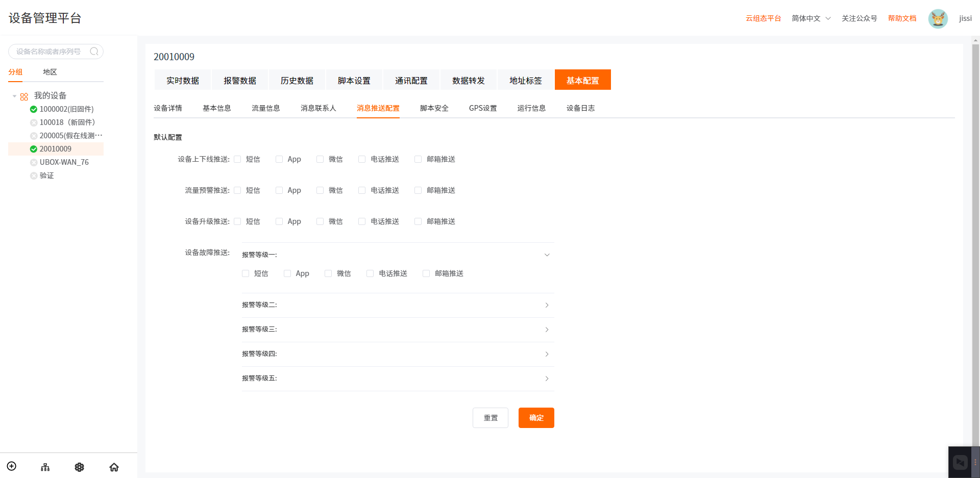Open the 运行信息 sub-tab

click(x=531, y=108)
